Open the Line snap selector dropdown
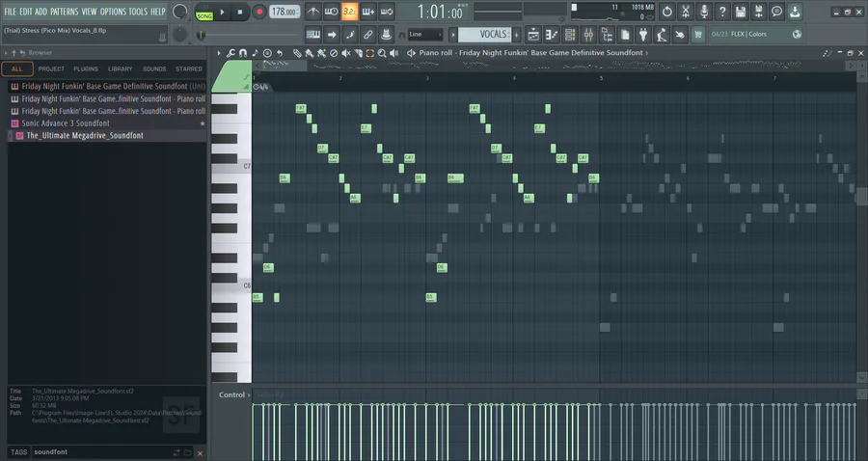The height and width of the screenshot is (461, 868). [425, 35]
